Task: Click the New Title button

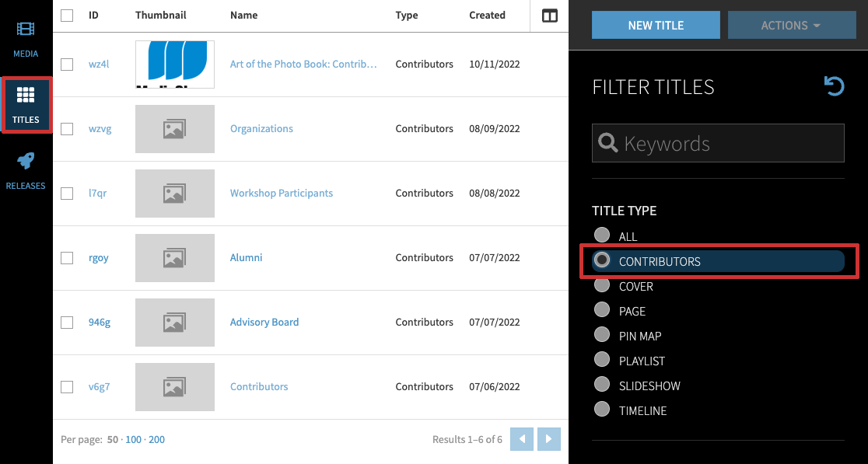Action: click(x=656, y=26)
